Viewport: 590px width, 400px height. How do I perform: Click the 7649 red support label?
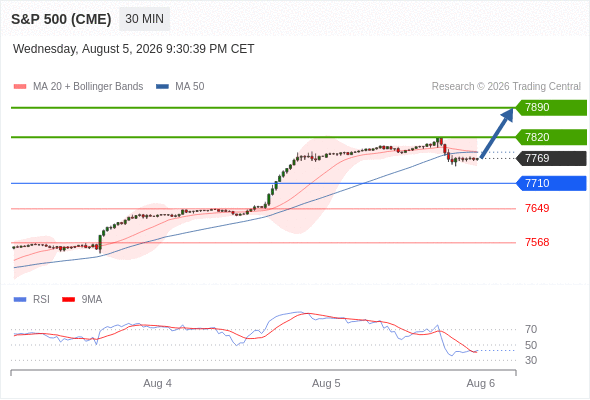(537, 208)
